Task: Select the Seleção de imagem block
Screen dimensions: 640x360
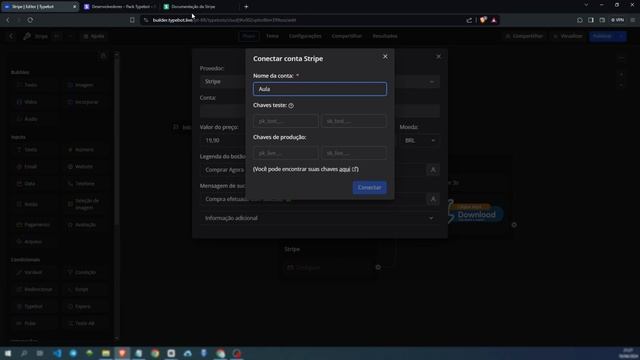Action: click(x=84, y=204)
